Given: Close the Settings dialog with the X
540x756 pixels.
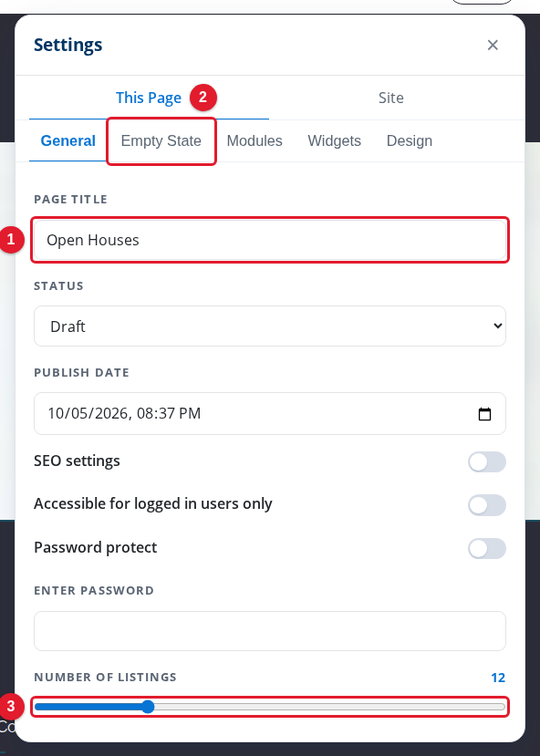Looking at the screenshot, I should click(x=493, y=45).
